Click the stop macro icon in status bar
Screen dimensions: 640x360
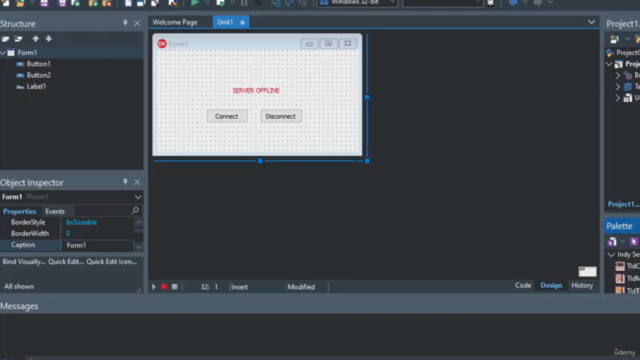click(x=175, y=287)
